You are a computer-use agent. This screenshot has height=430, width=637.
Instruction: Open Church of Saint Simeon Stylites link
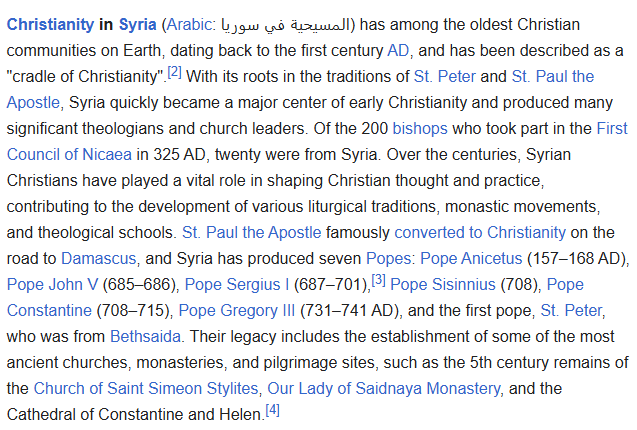coord(147,388)
